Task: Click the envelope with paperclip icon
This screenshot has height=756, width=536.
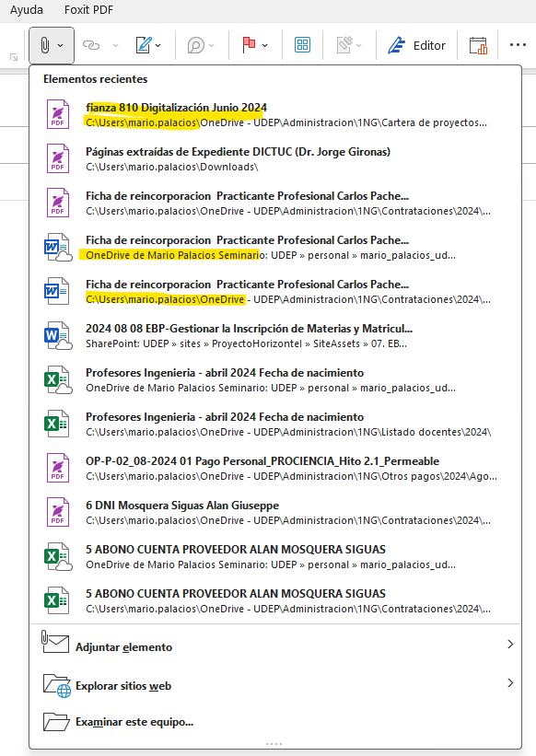Action: (55, 642)
